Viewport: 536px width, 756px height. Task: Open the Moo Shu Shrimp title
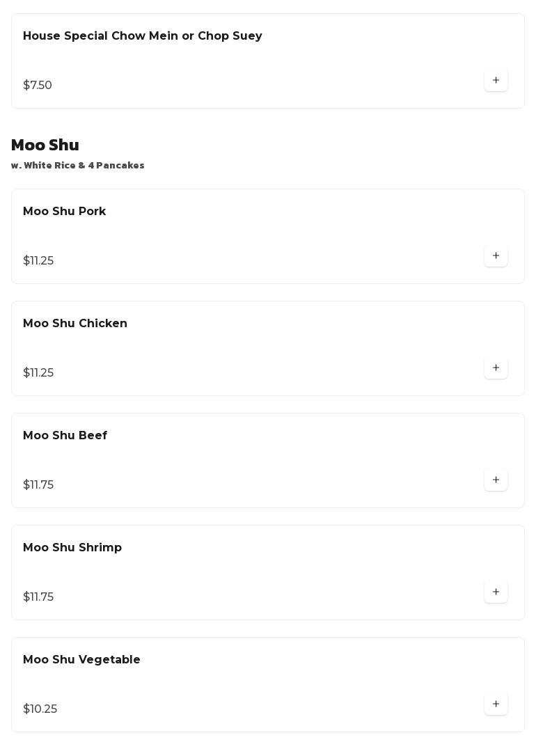point(72,548)
